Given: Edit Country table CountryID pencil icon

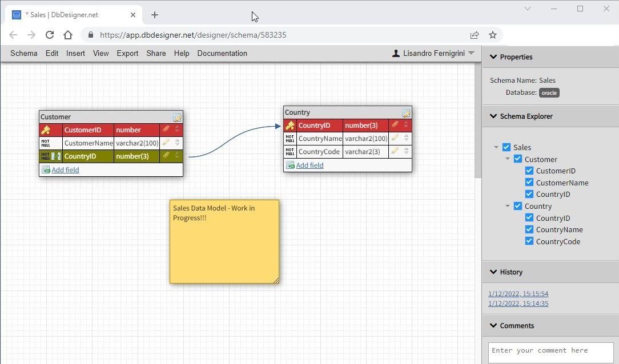Looking at the screenshot, I should point(395,124).
